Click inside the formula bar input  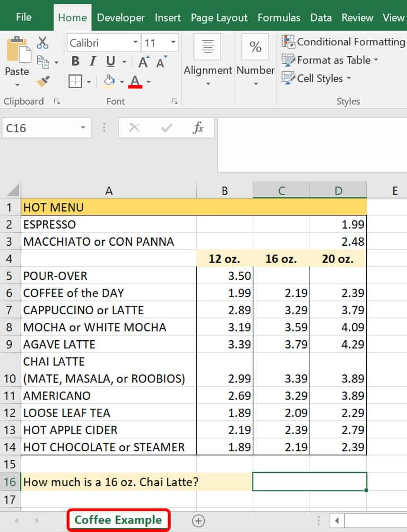coord(312,145)
